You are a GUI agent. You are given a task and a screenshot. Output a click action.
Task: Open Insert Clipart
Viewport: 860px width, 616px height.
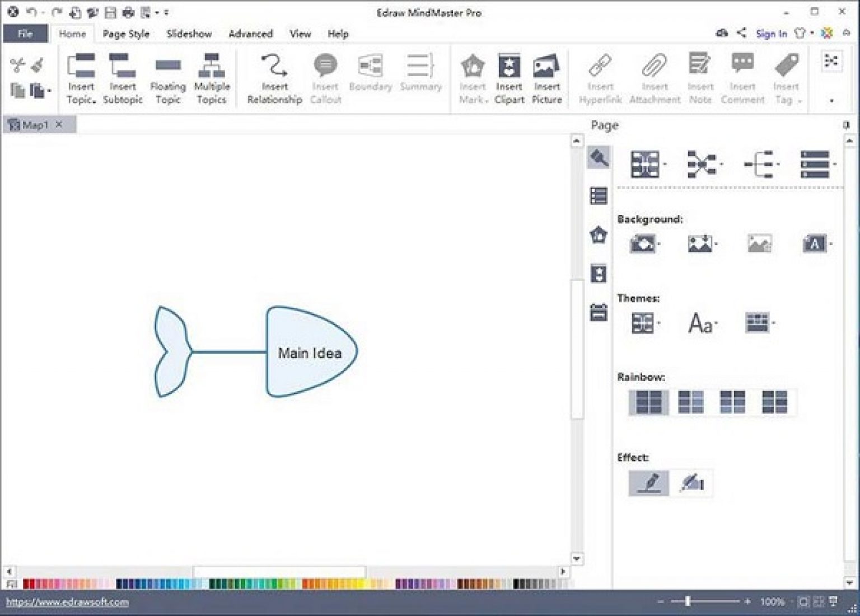pyautogui.click(x=509, y=78)
